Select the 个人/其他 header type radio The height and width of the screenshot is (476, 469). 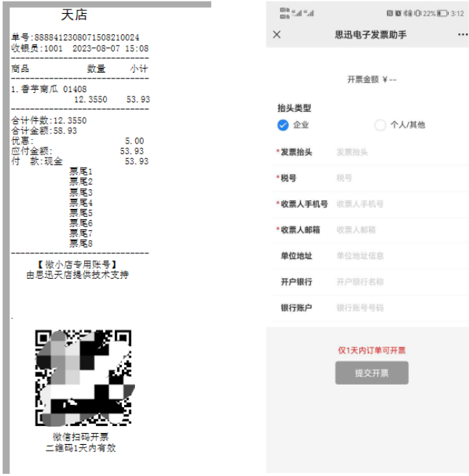(380, 125)
